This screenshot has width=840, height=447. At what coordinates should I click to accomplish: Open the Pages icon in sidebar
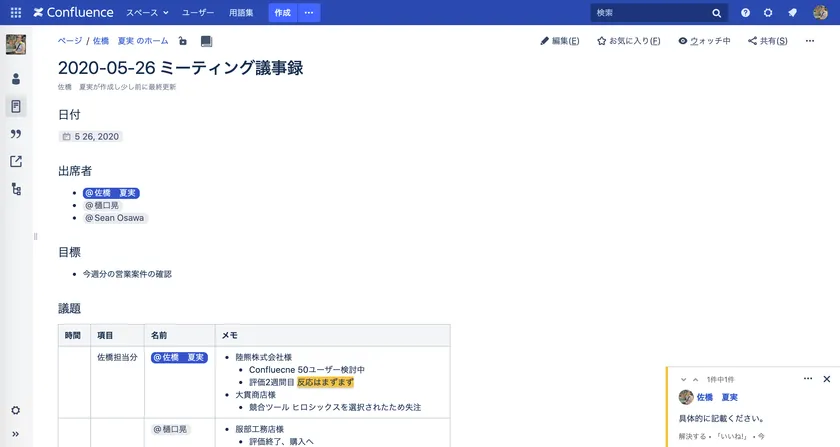tap(16, 106)
